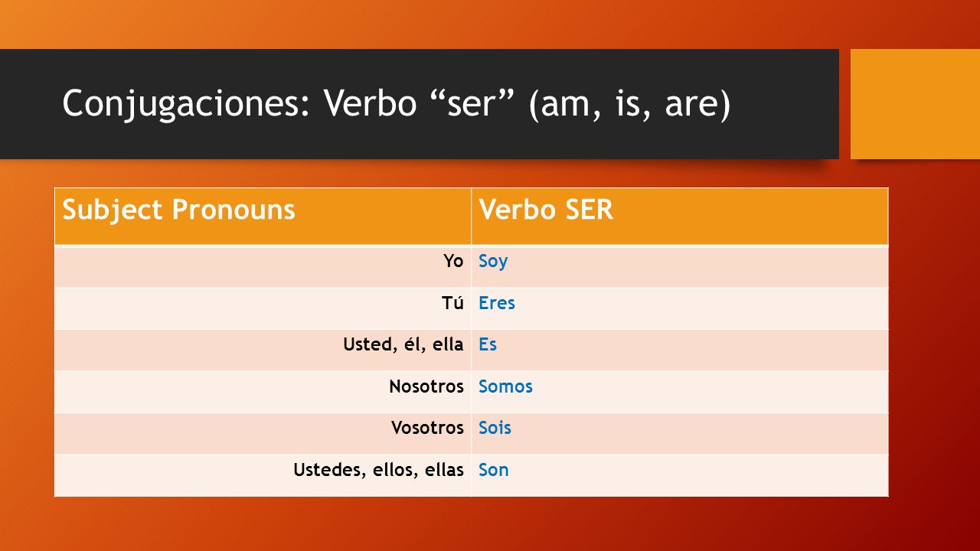Click the Usted, él, ella cell

pyautogui.click(x=263, y=350)
